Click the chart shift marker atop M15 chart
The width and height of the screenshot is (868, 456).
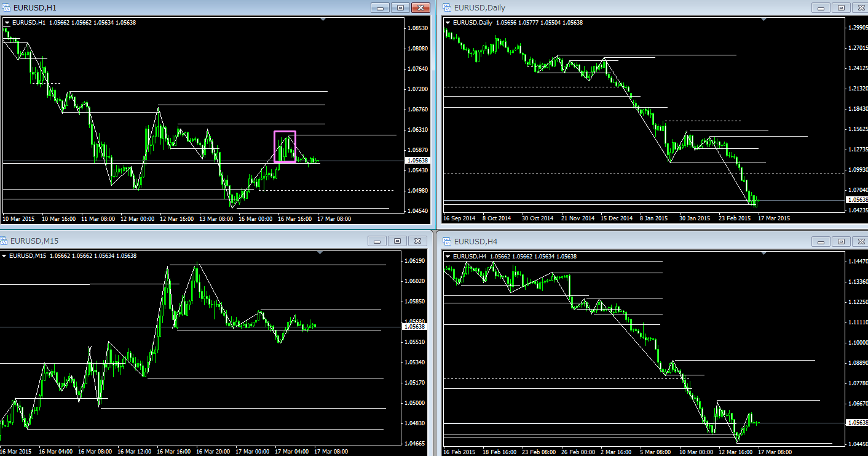coord(320,254)
